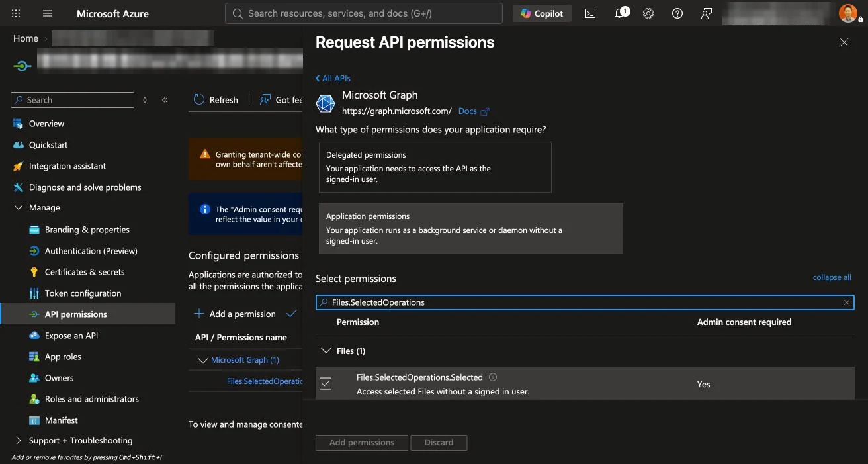Clear the permissions search text
The width and height of the screenshot is (868, 464).
click(x=847, y=302)
